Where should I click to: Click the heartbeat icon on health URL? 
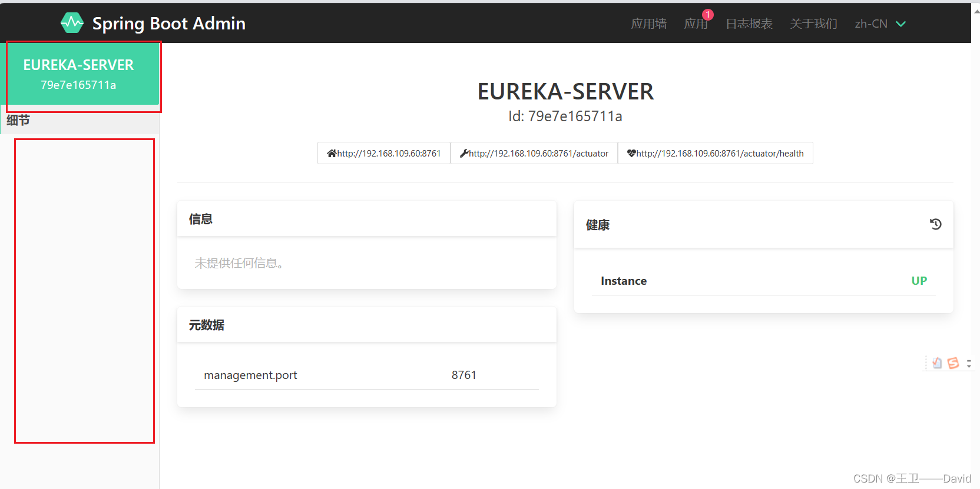[631, 153]
